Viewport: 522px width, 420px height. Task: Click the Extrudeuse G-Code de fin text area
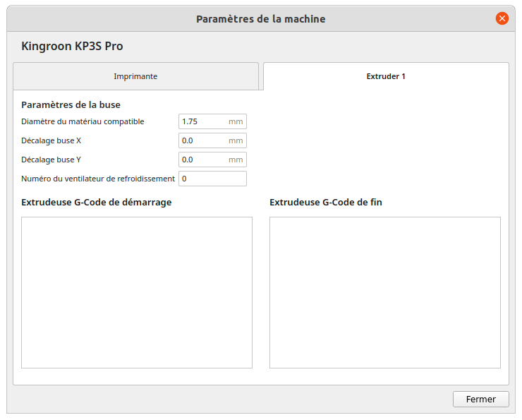click(385, 292)
